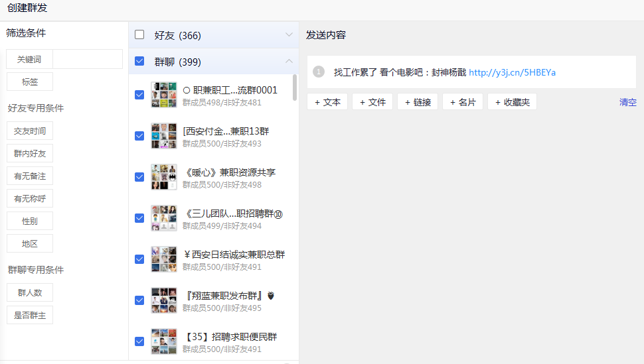The width and height of the screenshot is (644, 364).
Task: Uncheck the 【35】招聘求职便民群 checkbox
Action: pyautogui.click(x=139, y=341)
